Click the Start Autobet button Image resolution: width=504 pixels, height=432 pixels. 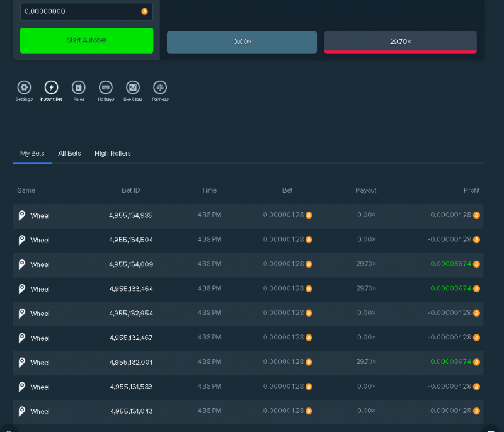87,40
